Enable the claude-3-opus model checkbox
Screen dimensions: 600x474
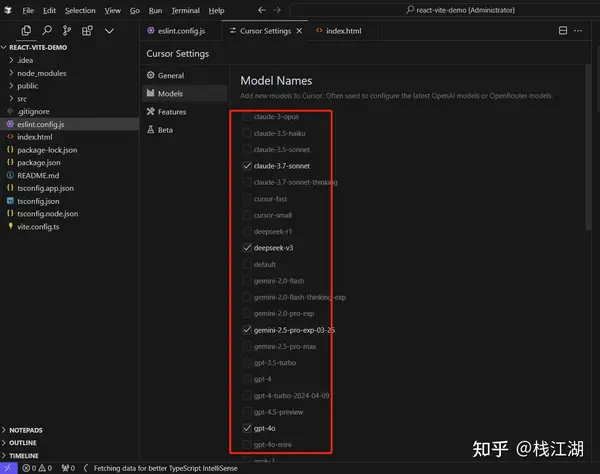pos(247,117)
